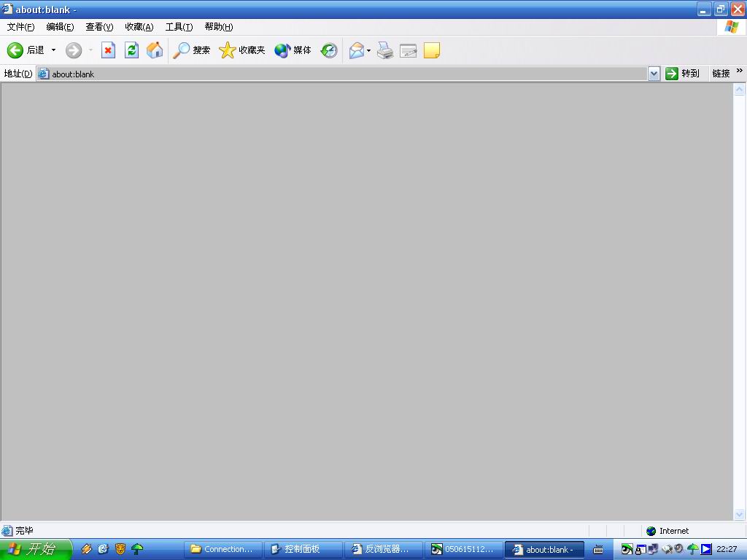Click the green Back arrow icon
747x560 pixels.
(x=15, y=50)
